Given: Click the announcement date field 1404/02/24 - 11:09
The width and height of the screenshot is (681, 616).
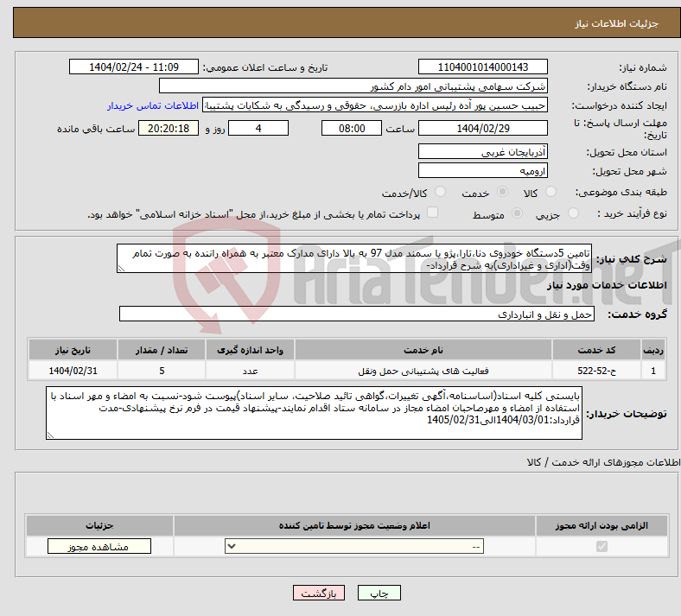Looking at the screenshot, I should click(x=134, y=67).
